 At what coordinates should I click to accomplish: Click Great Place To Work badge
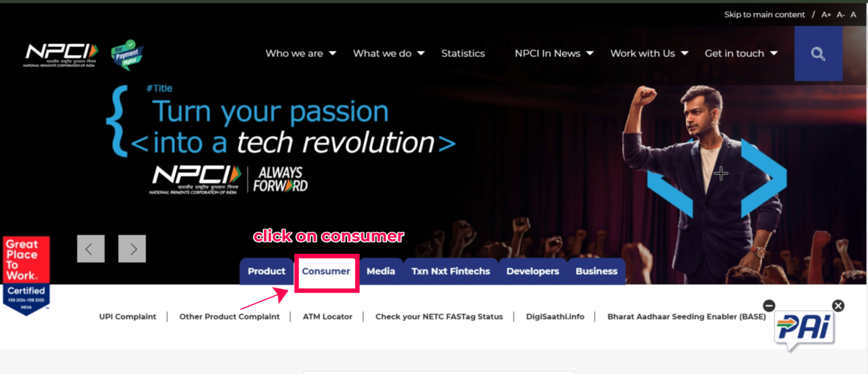[27, 275]
